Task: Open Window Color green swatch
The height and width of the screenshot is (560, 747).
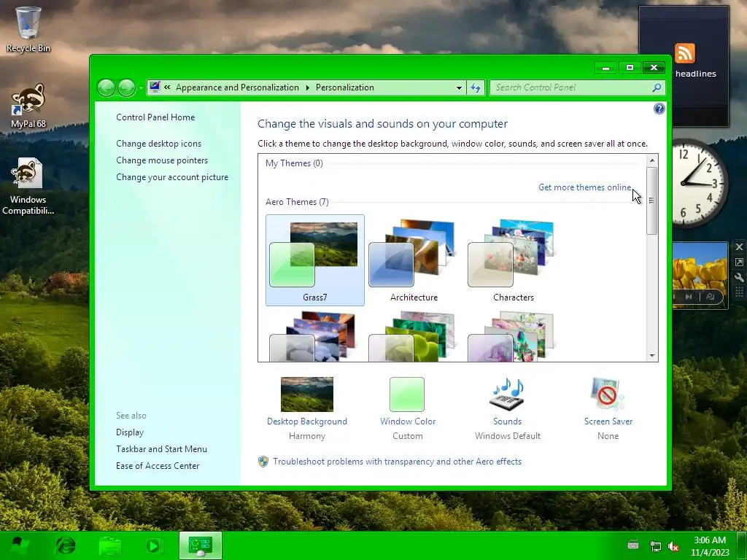Action: (407, 394)
